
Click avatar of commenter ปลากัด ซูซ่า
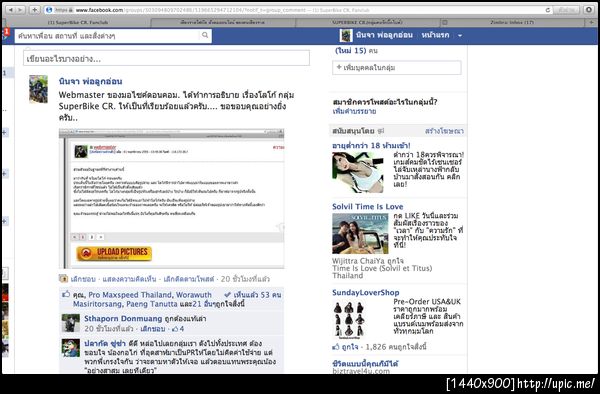coord(71,348)
